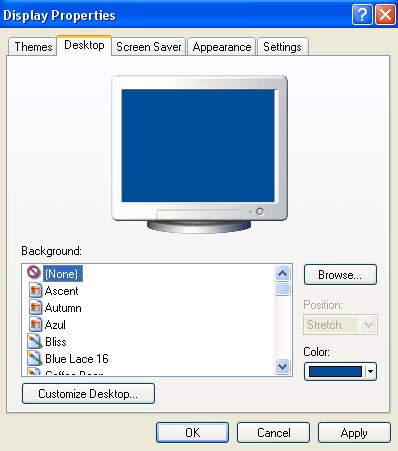Click the Background list scroll down arrow
This screenshot has width=398, height=451.
click(282, 366)
